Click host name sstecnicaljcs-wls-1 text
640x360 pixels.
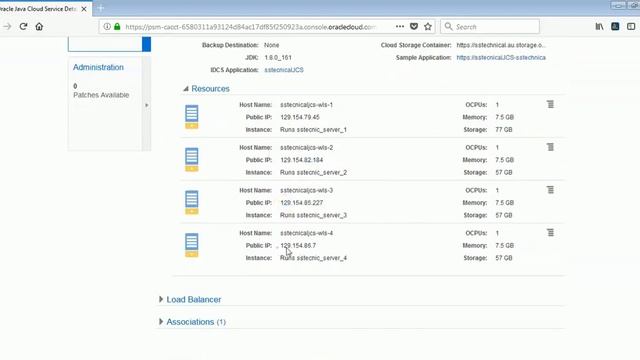click(x=307, y=105)
